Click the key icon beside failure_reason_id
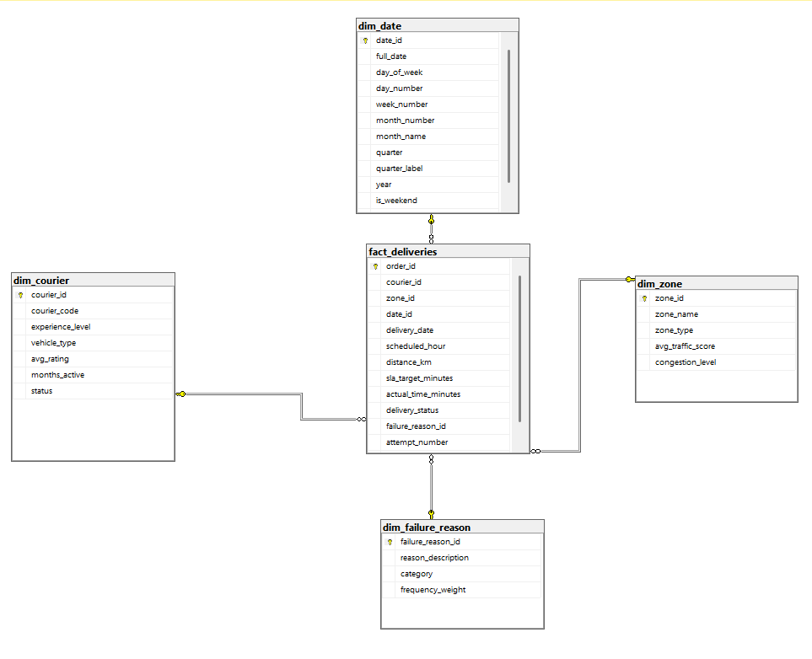 pyautogui.click(x=389, y=541)
